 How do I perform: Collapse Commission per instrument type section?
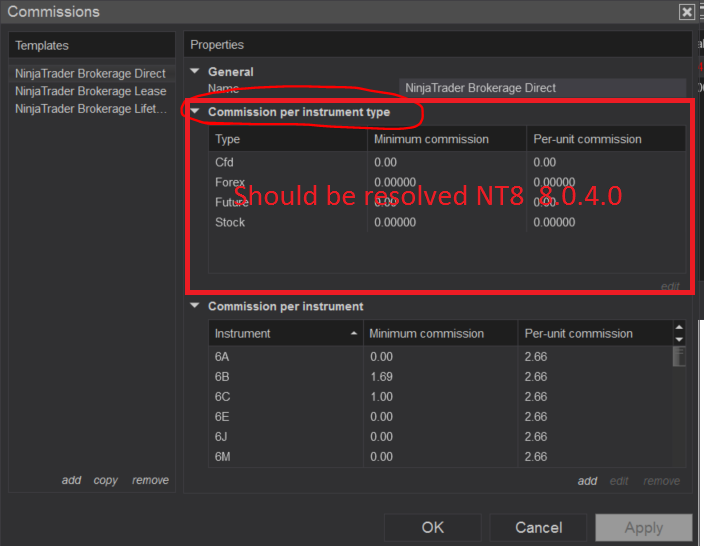tap(195, 111)
